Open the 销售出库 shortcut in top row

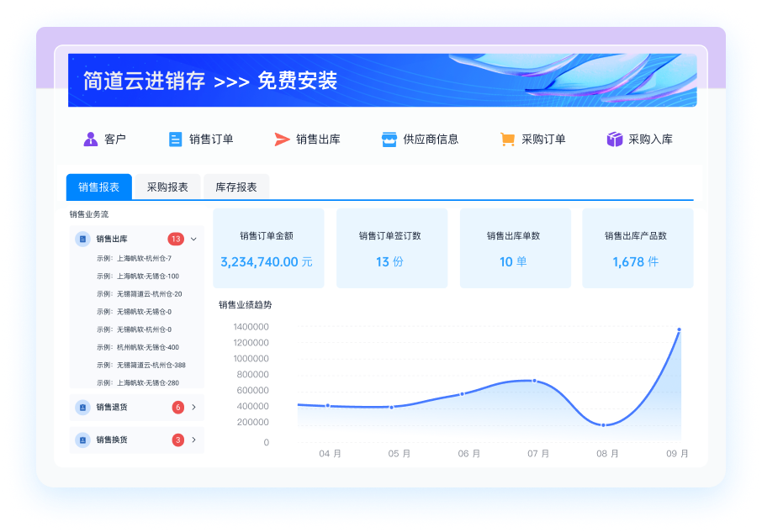pos(307,140)
